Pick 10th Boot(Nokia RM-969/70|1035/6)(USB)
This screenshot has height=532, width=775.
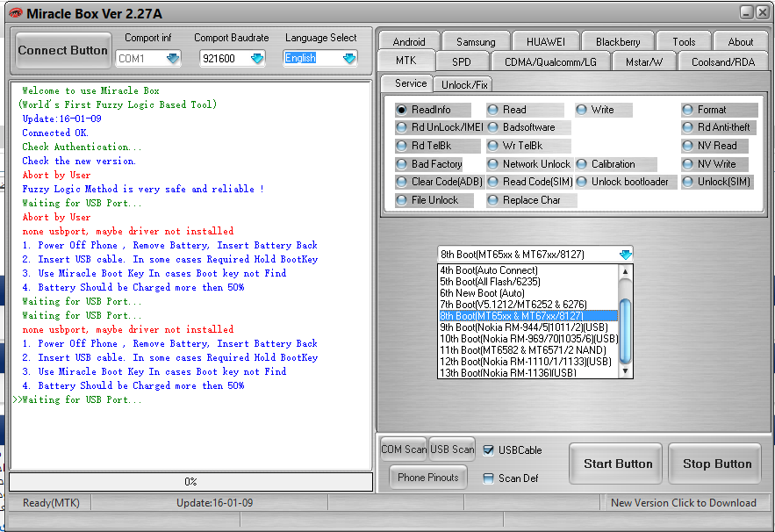527,339
